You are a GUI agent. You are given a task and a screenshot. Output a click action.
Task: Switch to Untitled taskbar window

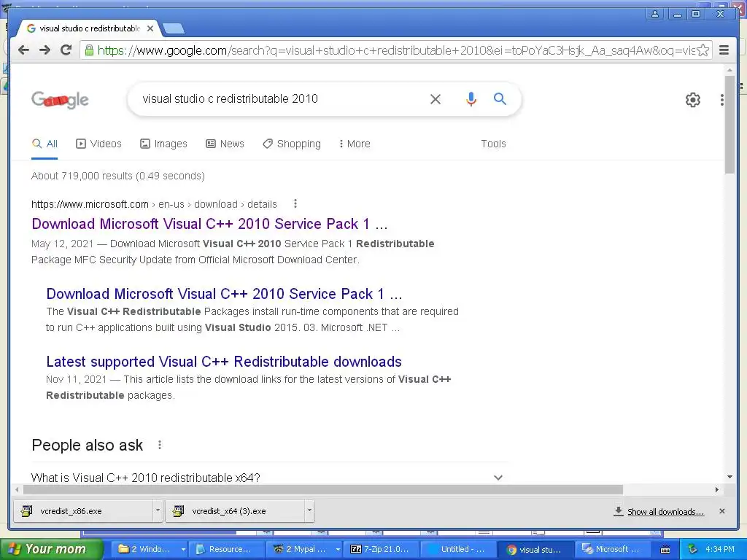pos(460,549)
